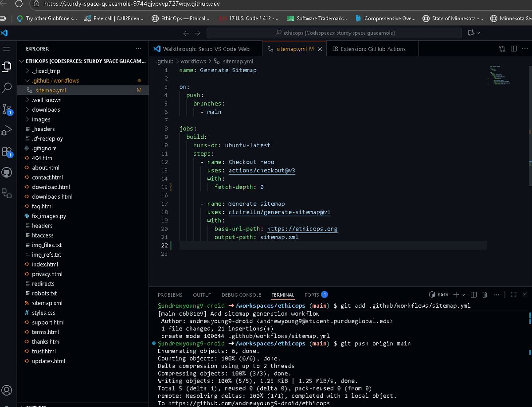Open terminal panel more actions ellipsis

497,294
